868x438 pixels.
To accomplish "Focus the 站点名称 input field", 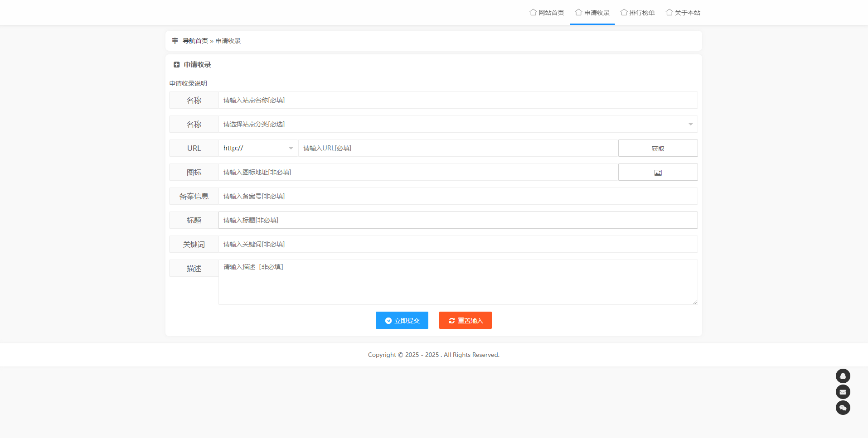I will [x=458, y=100].
